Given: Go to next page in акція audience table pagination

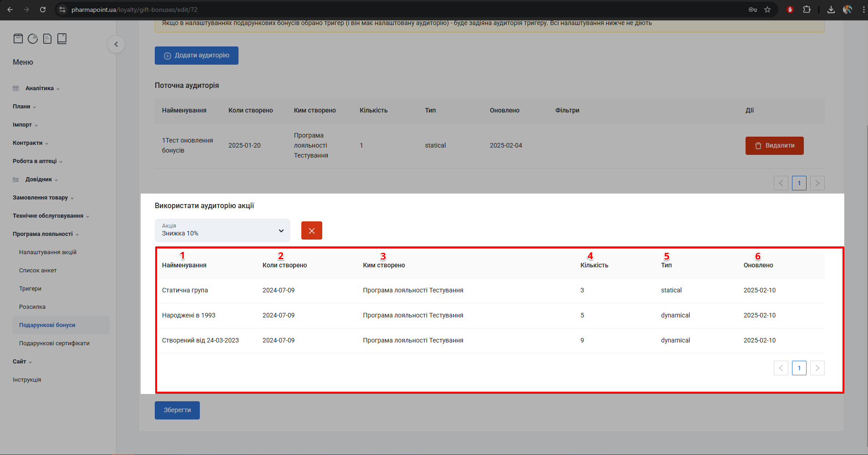Looking at the screenshot, I should [x=817, y=368].
